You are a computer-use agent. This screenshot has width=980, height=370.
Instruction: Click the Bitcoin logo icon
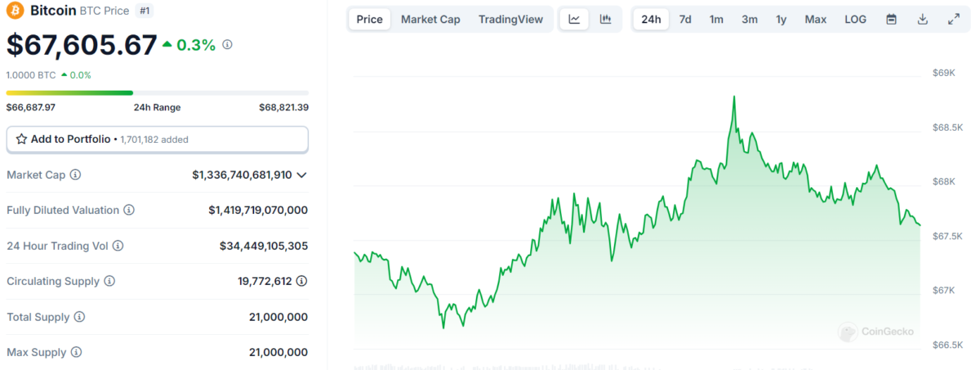16,11
